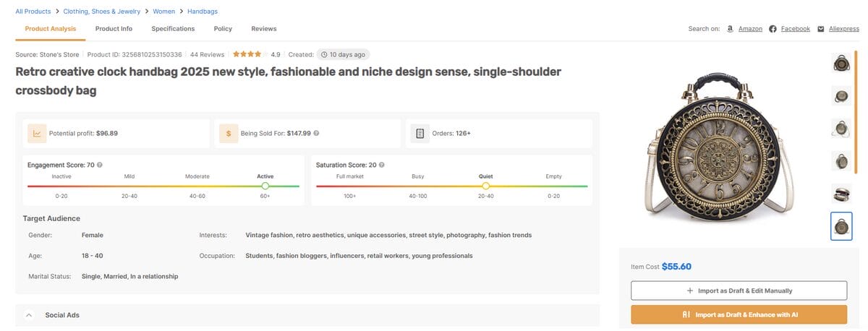Click Import as Draft & Edit Manually
The image size is (868, 331).
pyautogui.click(x=739, y=291)
